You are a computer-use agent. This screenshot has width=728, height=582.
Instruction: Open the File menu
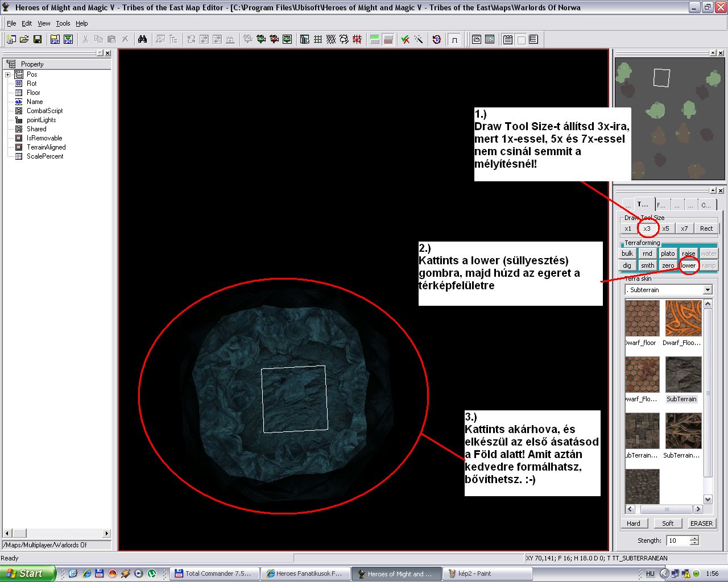pos(11,23)
